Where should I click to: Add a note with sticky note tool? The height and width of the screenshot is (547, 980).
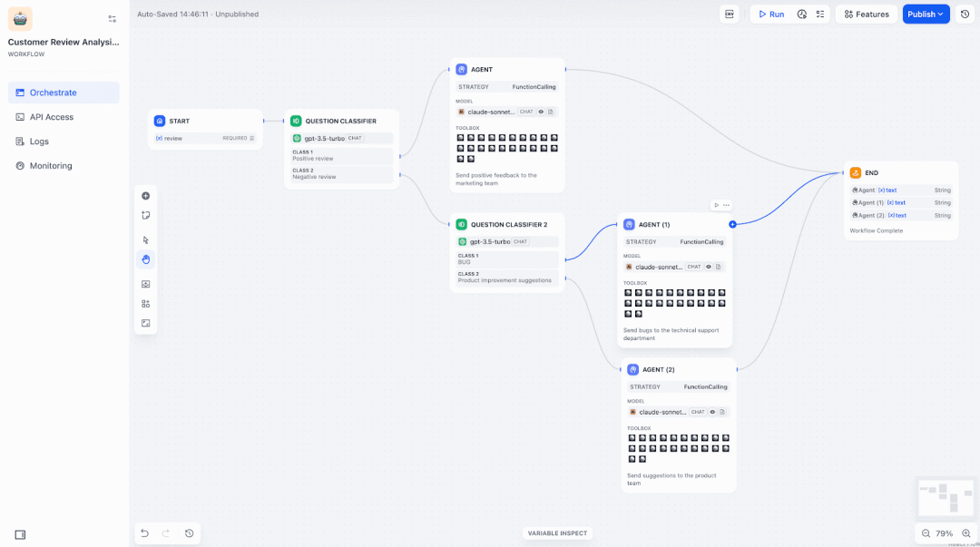(x=146, y=215)
